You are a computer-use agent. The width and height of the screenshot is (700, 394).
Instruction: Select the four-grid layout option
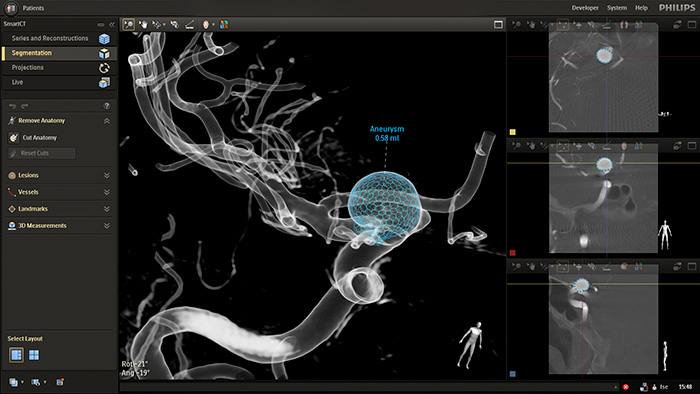[x=34, y=355]
